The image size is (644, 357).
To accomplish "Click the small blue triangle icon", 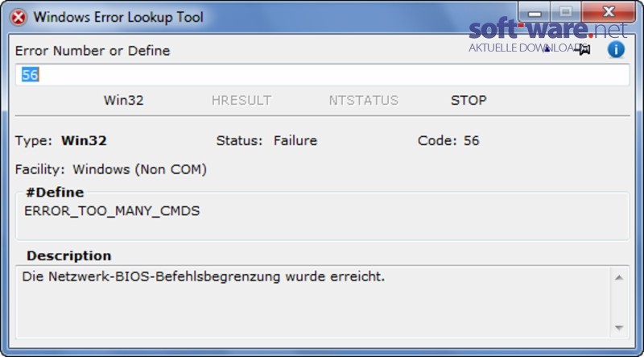I will click(x=547, y=50).
